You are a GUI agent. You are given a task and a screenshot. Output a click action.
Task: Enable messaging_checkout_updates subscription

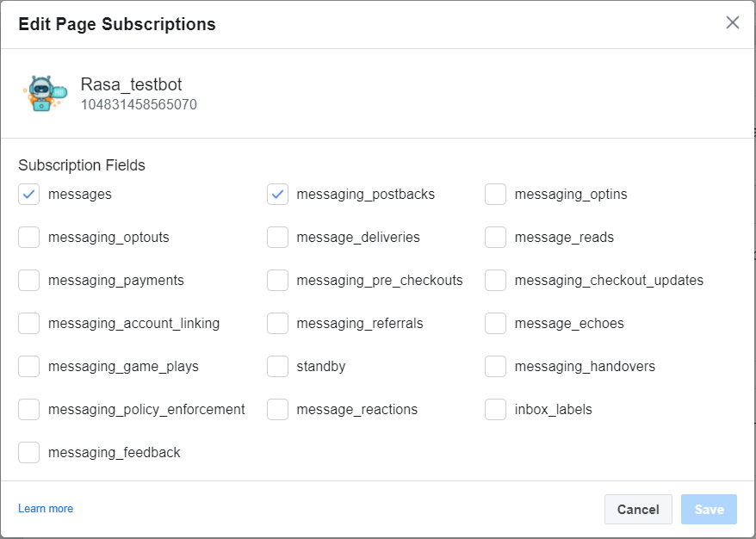click(x=495, y=281)
